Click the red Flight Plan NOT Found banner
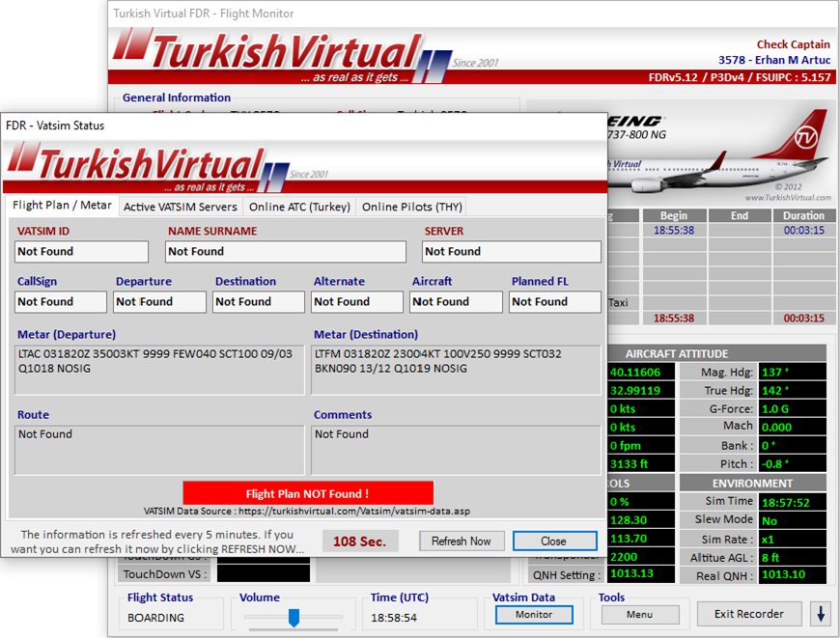Image resolution: width=840 pixels, height=639 pixels. pos(308,493)
